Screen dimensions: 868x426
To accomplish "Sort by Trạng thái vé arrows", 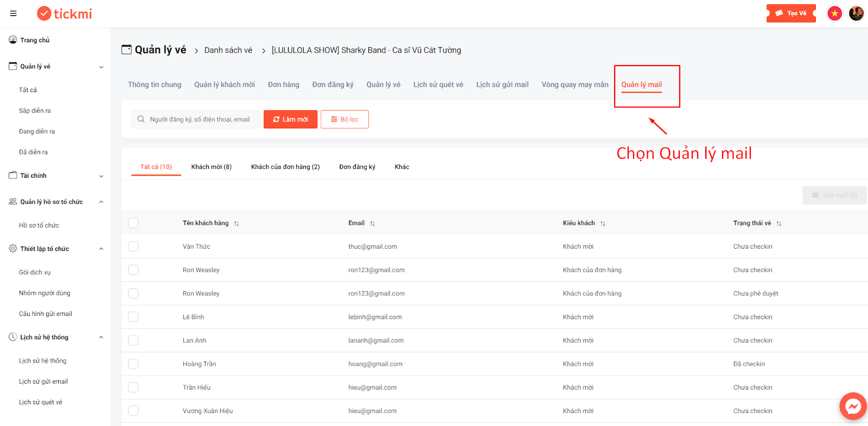I will pyautogui.click(x=778, y=223).
